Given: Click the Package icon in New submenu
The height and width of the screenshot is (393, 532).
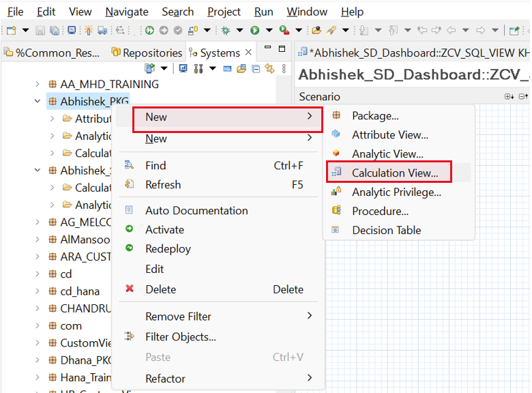Looking at the screenshot, I should [336, 116].
